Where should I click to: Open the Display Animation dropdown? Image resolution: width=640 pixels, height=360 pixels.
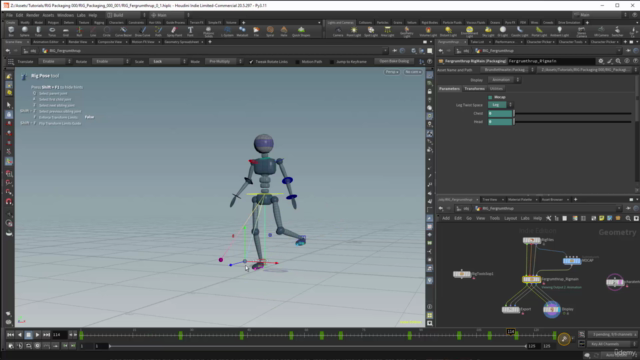click(504, 80)
